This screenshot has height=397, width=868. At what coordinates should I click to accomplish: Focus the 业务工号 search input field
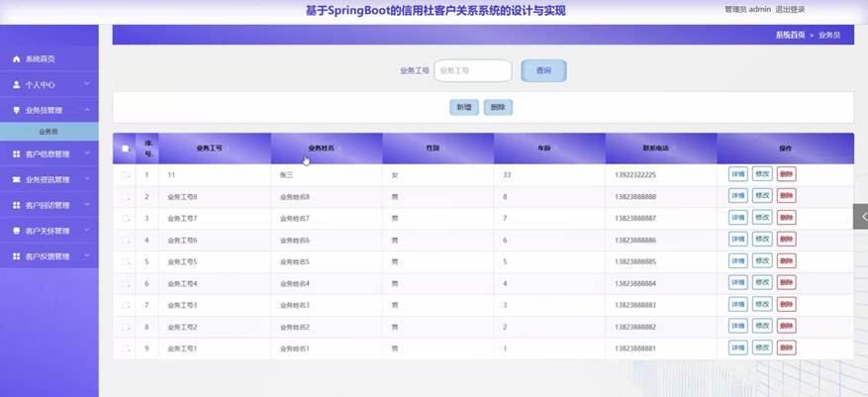pyautogui.click(x=473, y=71)
